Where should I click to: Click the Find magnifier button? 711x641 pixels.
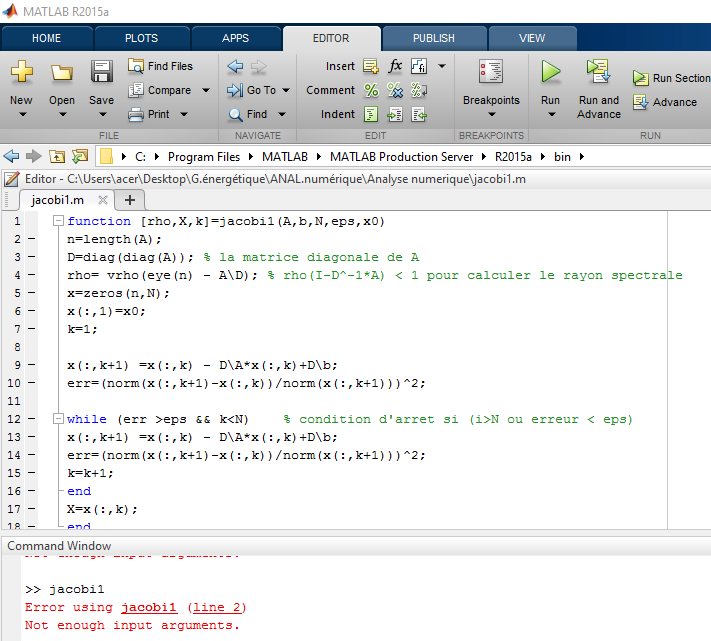coord(248,114)
